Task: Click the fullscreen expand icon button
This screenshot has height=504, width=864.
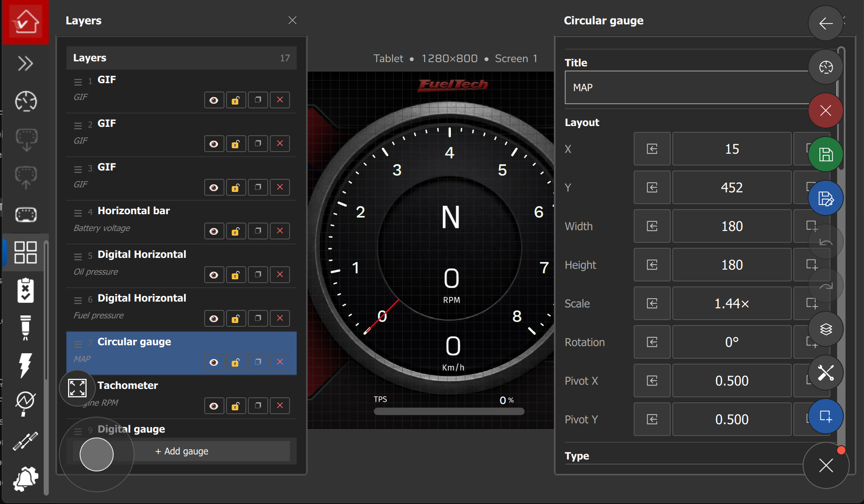Action: pos(77,388)
